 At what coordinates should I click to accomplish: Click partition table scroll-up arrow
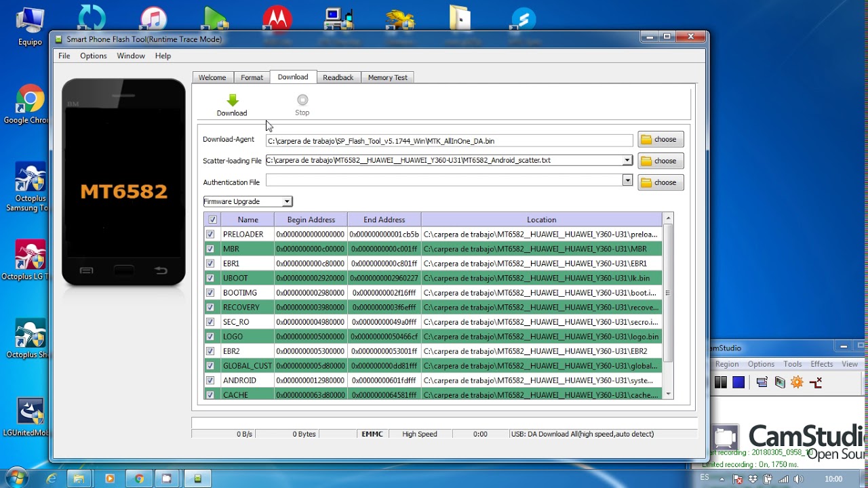click(668, 218)
